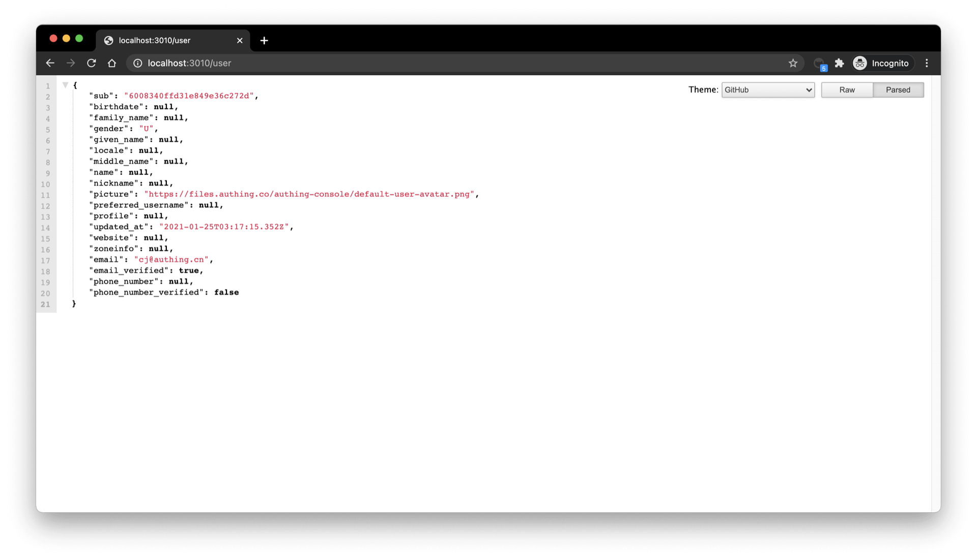Open the Extensions puzzle icon
977x560 pixels.
(839, 63)
